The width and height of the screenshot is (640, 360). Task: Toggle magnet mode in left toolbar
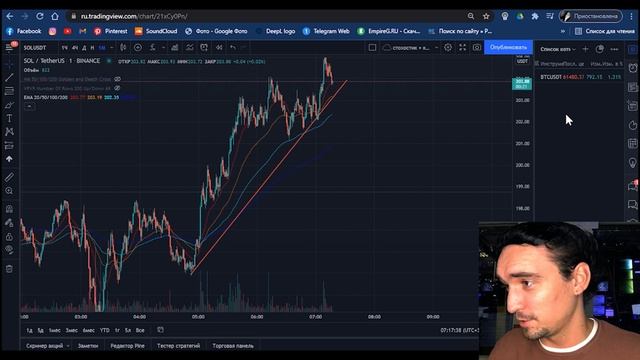[9, 209]
